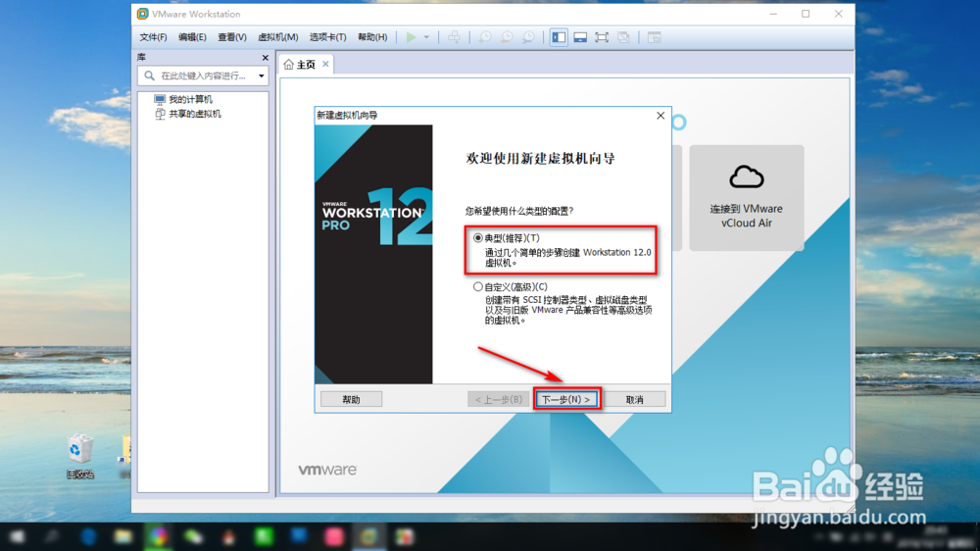Select the 自定义(高级)(C) radio option
This screenshot has width=980, height=551.
click(478, 287)
